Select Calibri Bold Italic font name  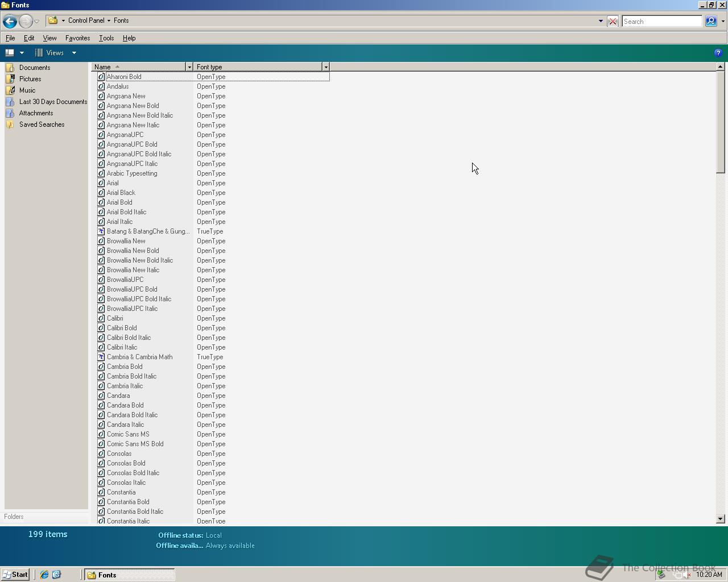129,338
